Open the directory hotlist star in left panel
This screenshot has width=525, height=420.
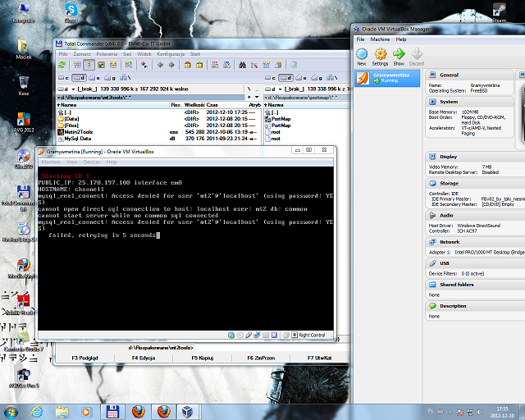249,97
